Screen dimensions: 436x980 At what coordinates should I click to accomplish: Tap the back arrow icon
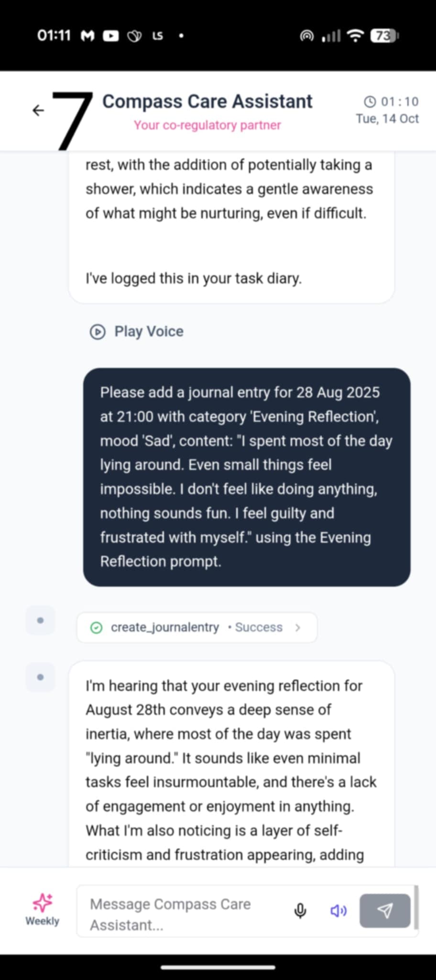pyautogui.click(x=38, y=111)
